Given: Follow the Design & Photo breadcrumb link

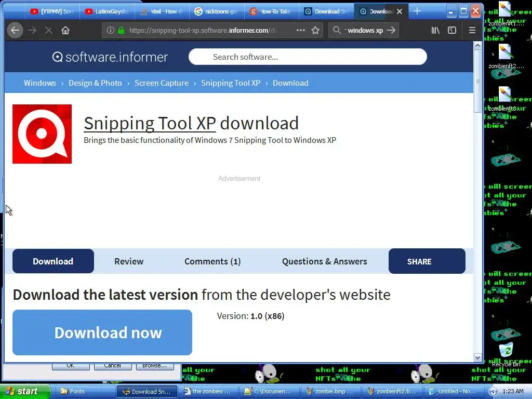Looking at the screenshot, I should (x=95, y=83).
